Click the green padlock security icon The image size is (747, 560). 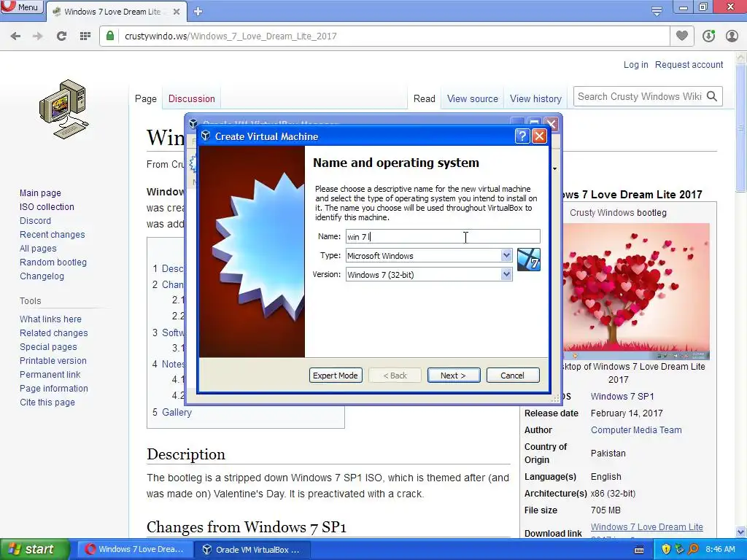pos(110,36)
